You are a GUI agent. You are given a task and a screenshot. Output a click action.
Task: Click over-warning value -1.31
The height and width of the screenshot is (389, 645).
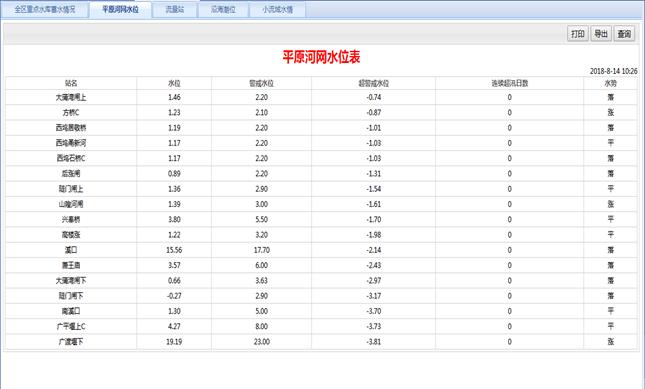374,174
